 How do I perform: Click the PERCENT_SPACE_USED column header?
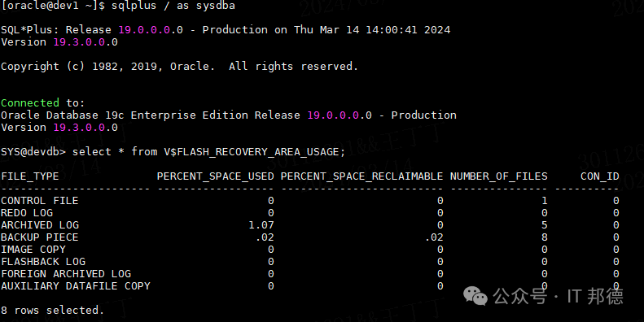point(215,176)
